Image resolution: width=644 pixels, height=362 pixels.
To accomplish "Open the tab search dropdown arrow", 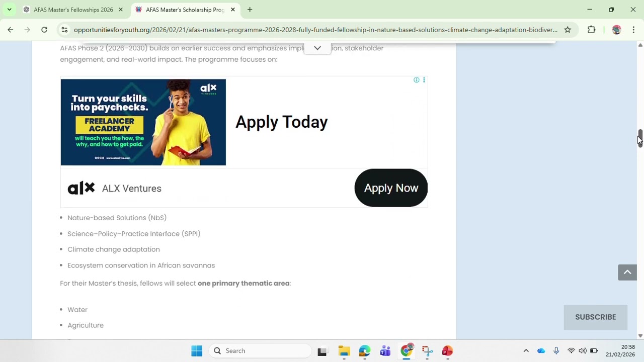I will pyautogui.click(x=9, y=10).
